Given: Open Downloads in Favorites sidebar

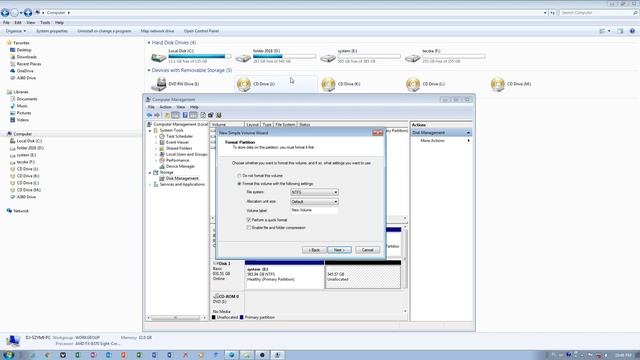Looking at the screenshot, I should pos(27,57).
